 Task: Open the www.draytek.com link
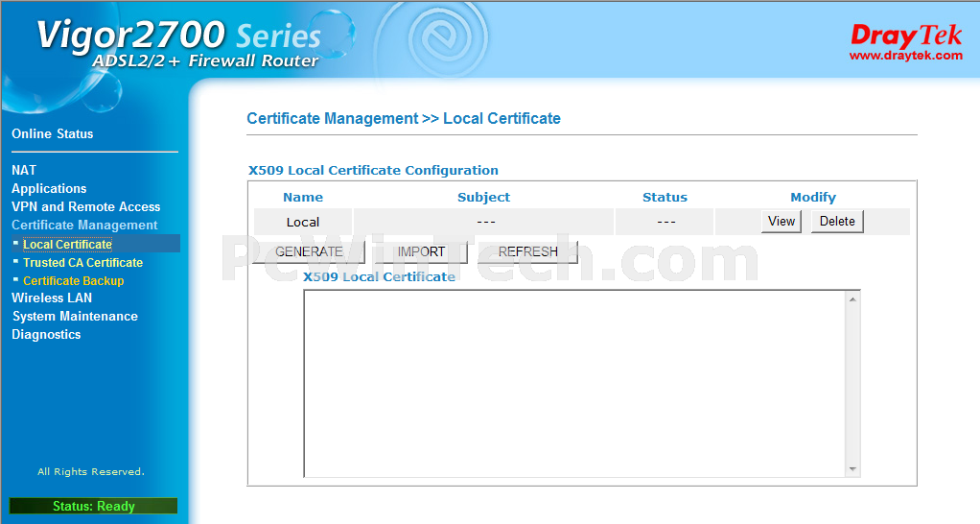905,56
